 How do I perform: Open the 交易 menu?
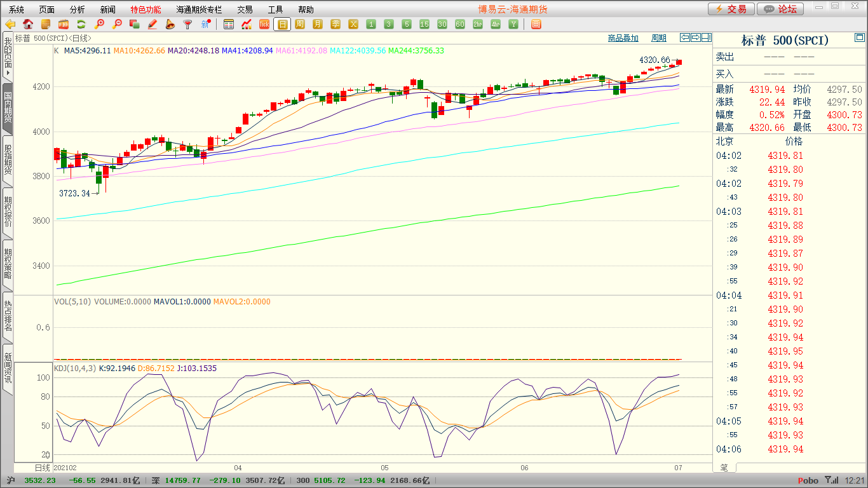click(x=245, y=10)
